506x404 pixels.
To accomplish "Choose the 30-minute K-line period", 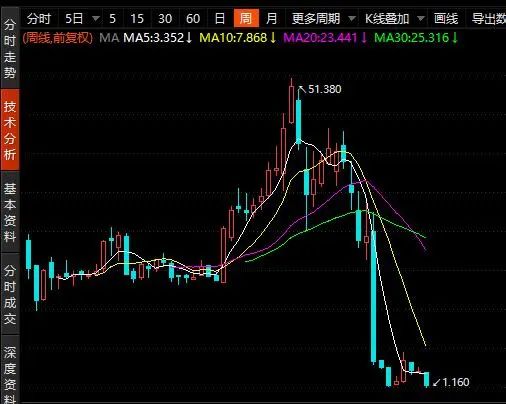I will (x=165, y=19).
